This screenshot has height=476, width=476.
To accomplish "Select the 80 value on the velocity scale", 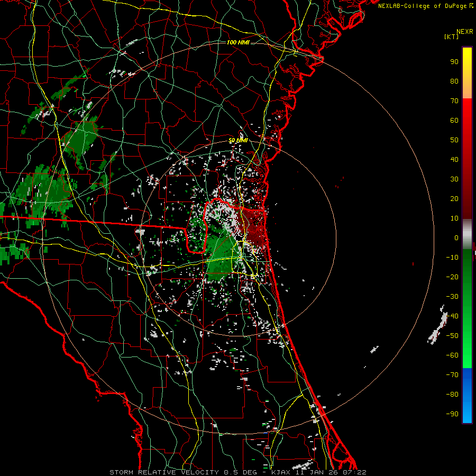I will pos(454,81).
